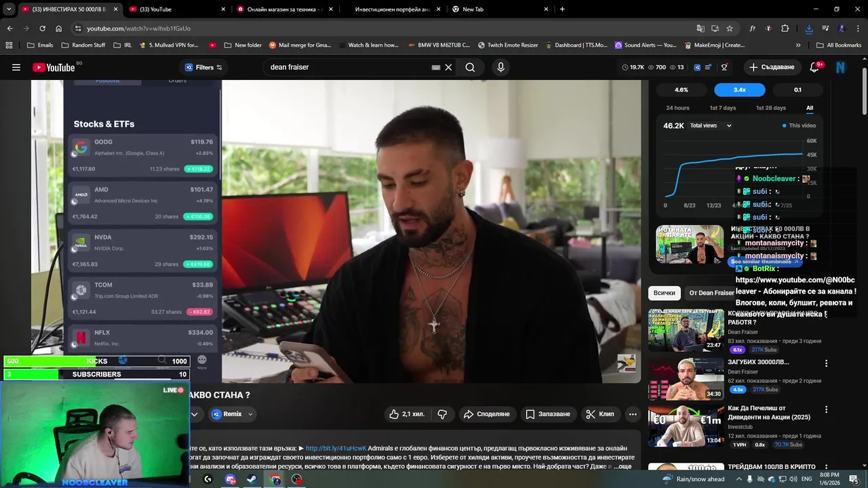
Task: Open the on-screen keyboard icon in the search box
Action: coord(436,67)
